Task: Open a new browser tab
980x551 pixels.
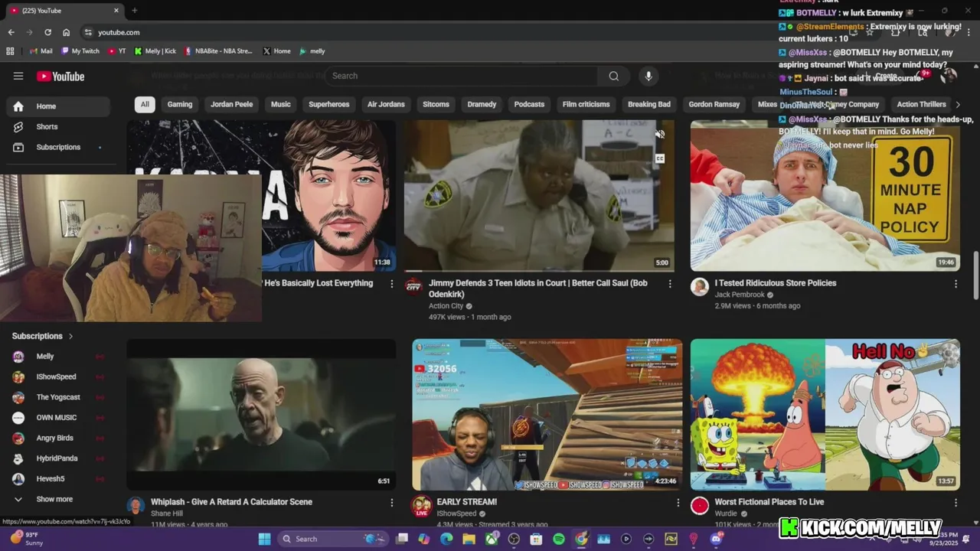Action: (x=134, y=11)
